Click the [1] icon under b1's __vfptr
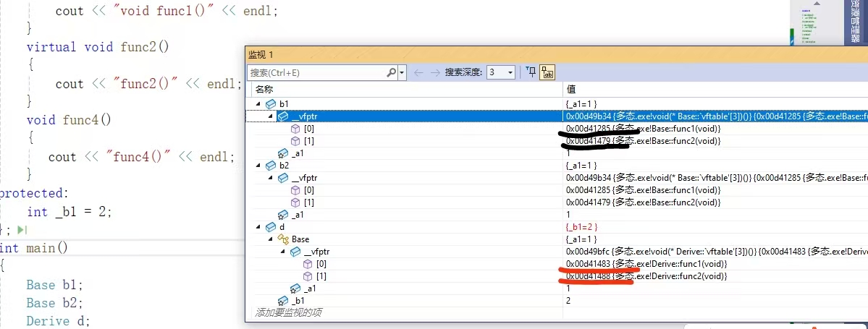This screenshot has height=329, width=868. tap(295, 141)
